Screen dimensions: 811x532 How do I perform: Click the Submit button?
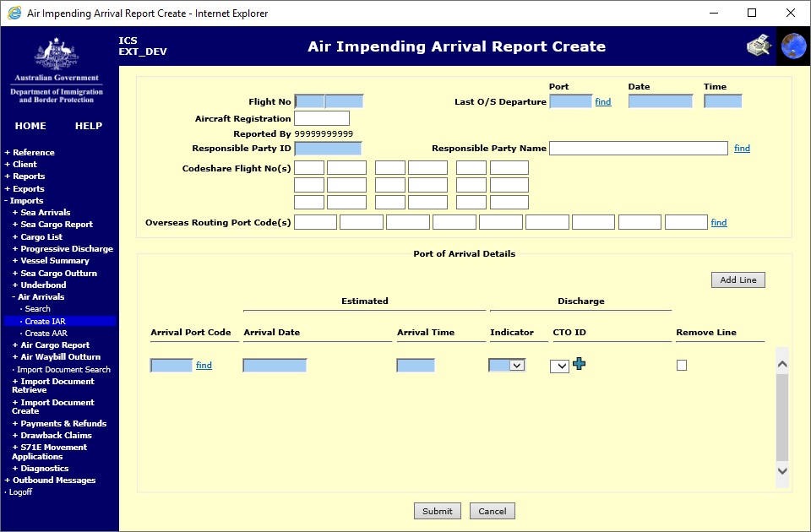437,511
